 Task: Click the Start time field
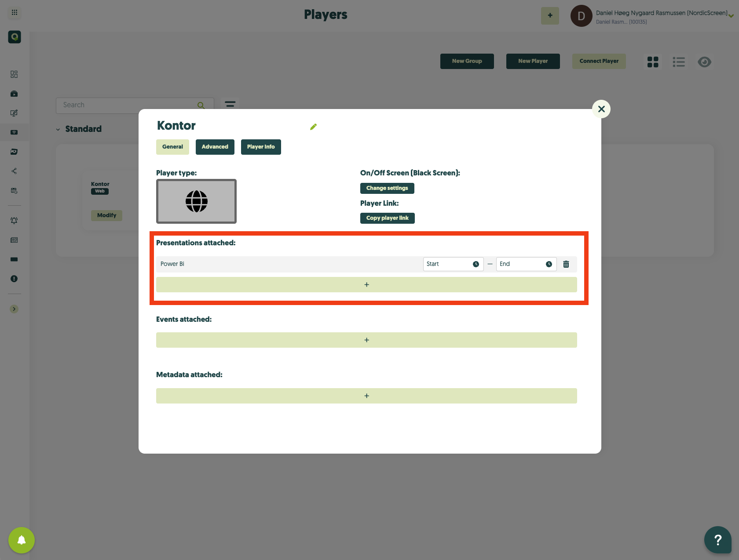point(454,264)
